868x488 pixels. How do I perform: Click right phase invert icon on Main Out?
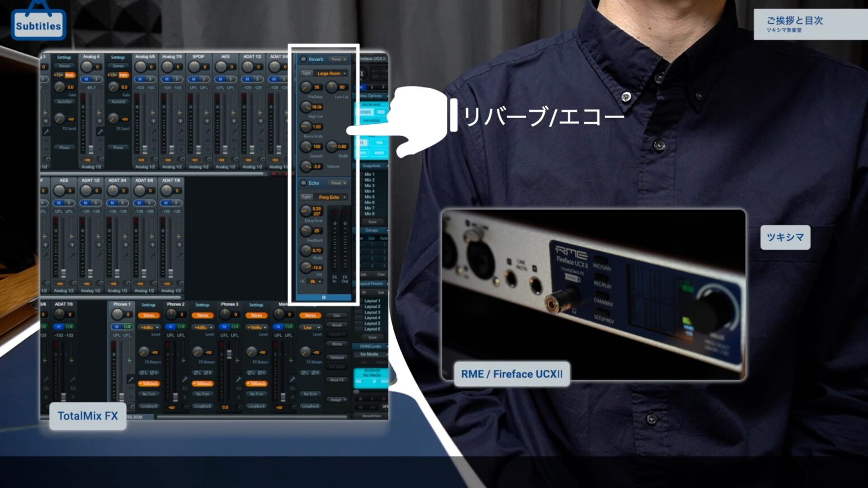coord(315,372)
